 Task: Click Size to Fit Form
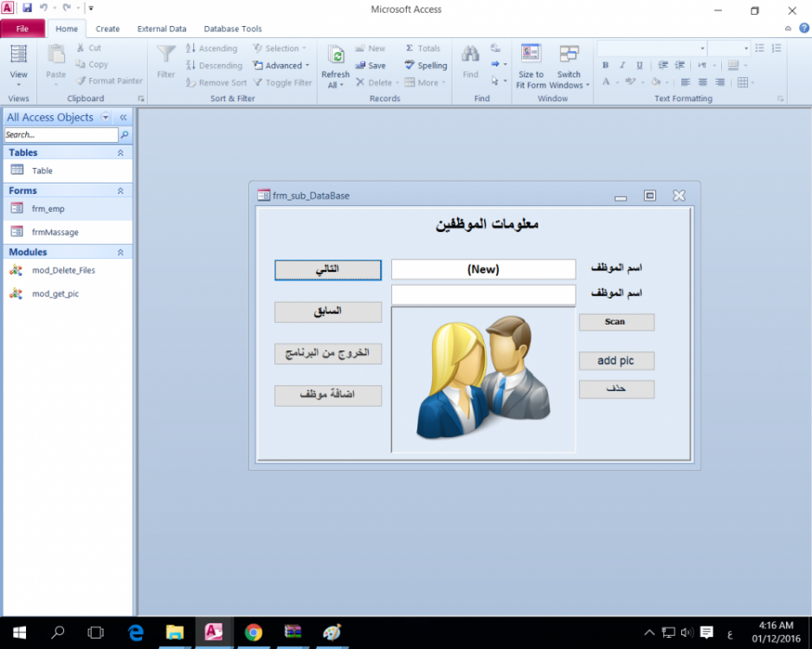click(x=531, y=66)
